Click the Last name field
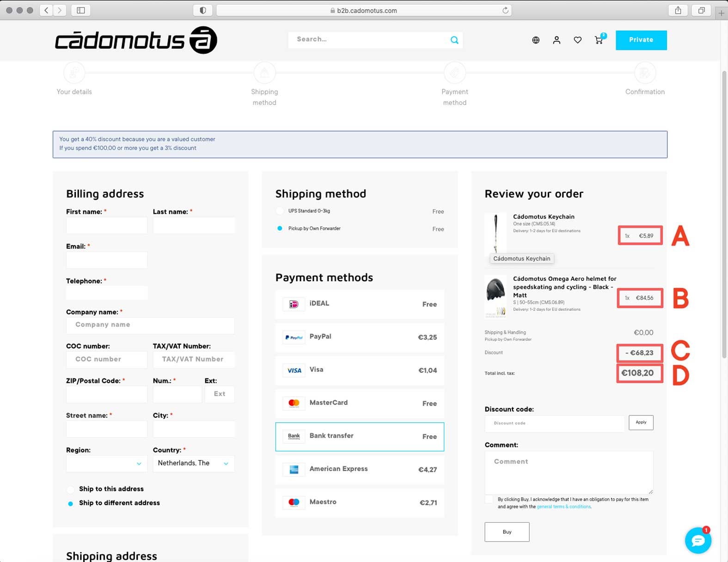This screenshot has height=562, width=728. pyautogui.click(x=194, y=226)
